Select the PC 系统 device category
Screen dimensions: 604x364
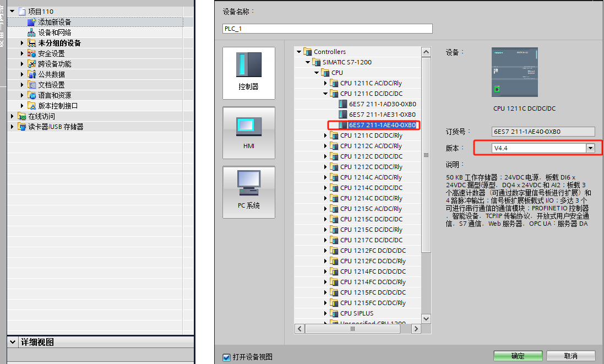point(249,192)
